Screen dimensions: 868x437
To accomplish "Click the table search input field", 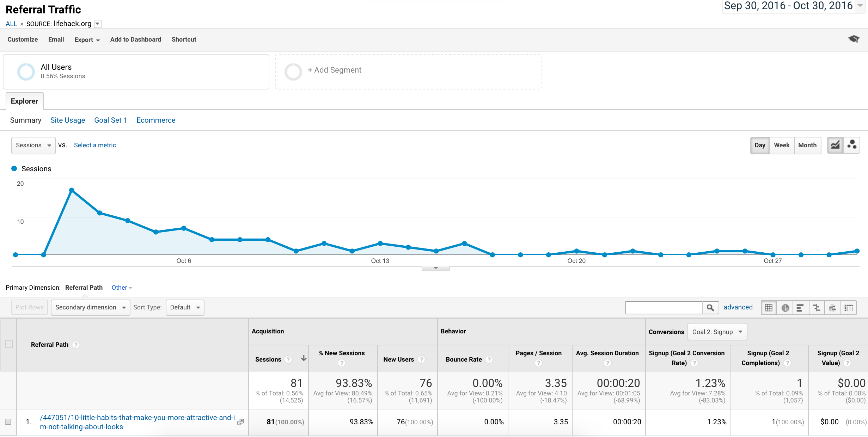I will pos(664,308).
